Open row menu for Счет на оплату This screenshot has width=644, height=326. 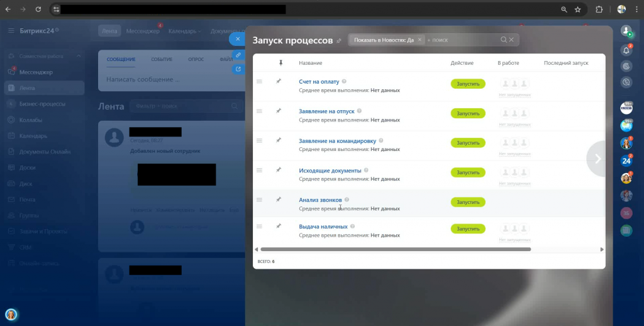pyautogui.click(x=259, y=81)
